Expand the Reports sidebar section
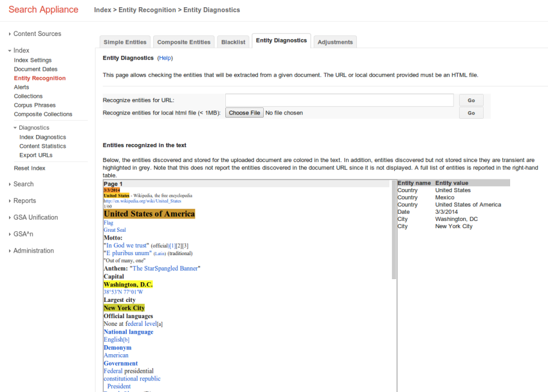This screenshot has width=548, height=392. tap(25, 201)
